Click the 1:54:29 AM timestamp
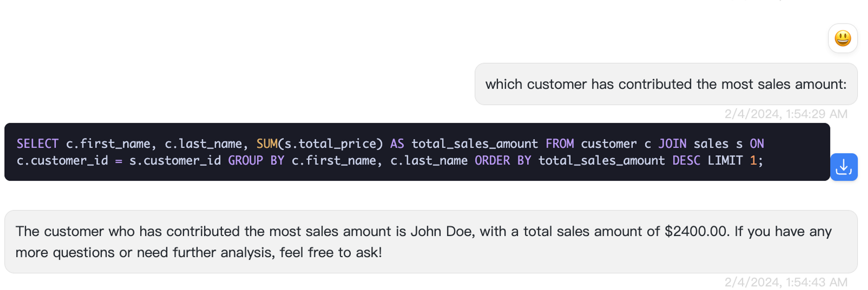The image size is (868, 290). pos(786,114)
